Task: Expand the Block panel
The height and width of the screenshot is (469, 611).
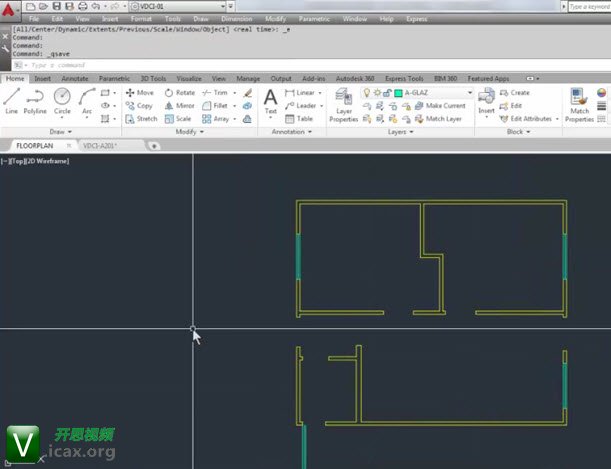Action: point(518,132)
